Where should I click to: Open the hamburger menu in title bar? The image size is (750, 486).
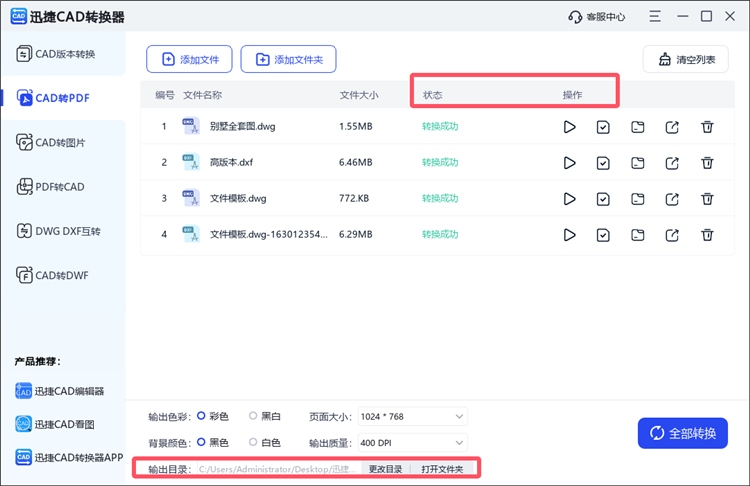[654, 17]
